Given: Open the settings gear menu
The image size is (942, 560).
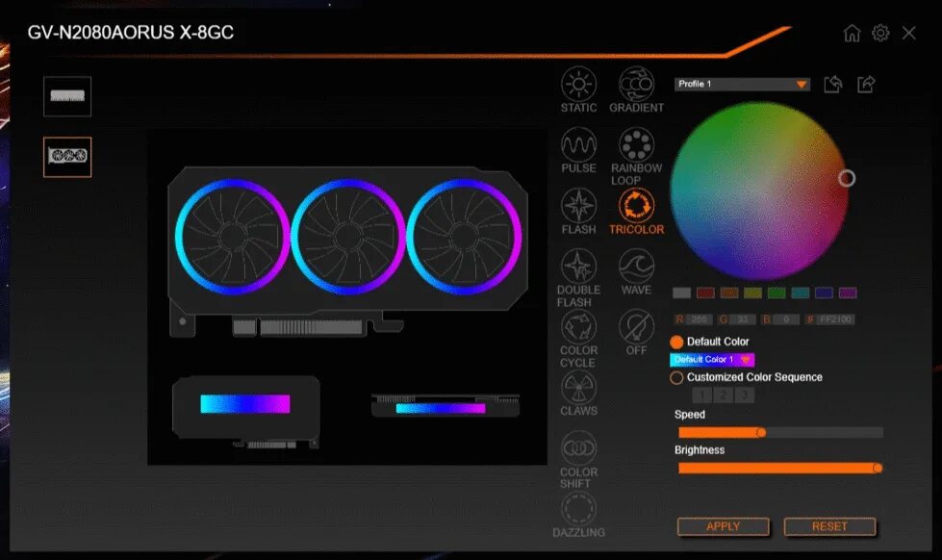Looking at the screenshot, I should click(x=878, y=32).
